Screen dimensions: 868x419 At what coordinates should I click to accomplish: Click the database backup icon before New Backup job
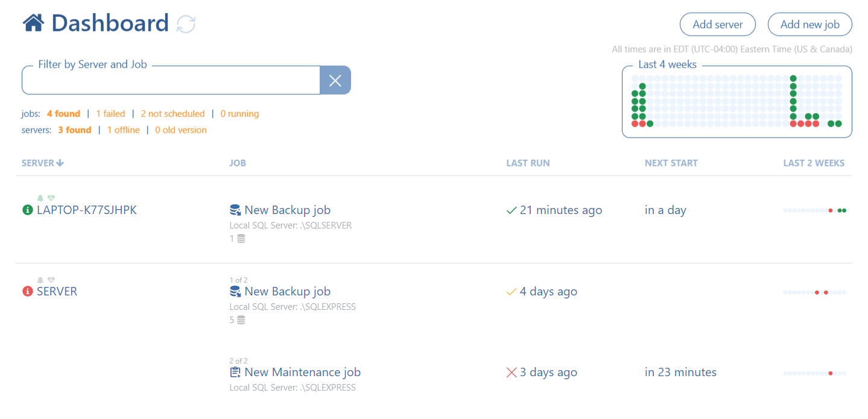click(235, 209)
